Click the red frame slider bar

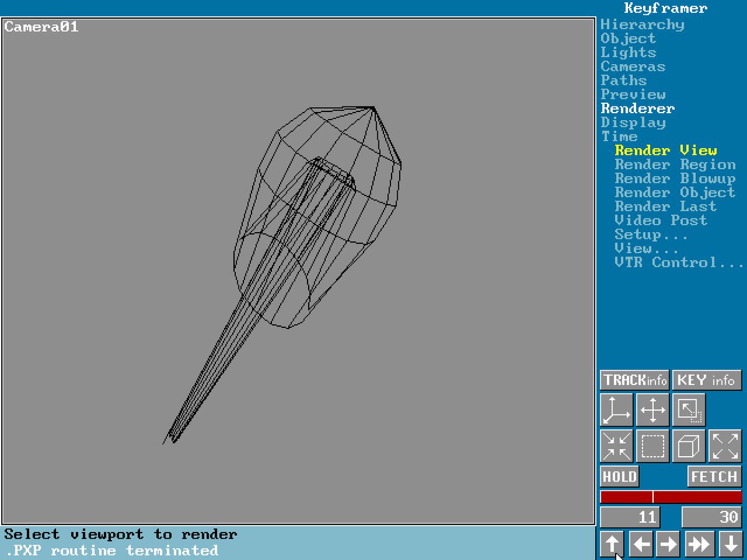click(x=671, y=497)
